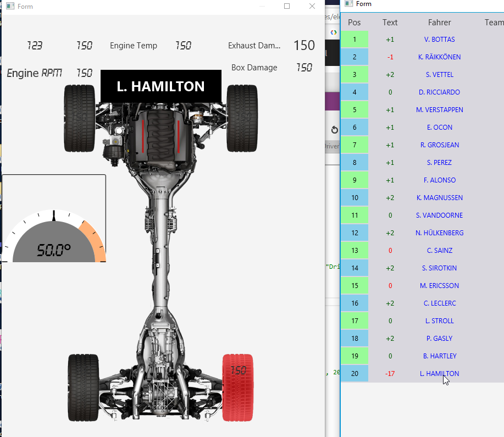Screen dimensions: 504x437
Task: Click the L. HAMILTON driver name banner
Action: pos(160,86)
